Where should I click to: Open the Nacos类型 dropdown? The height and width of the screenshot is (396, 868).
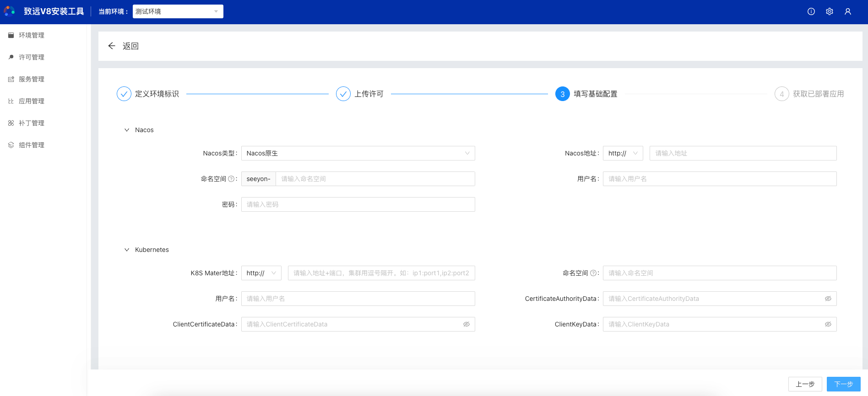pos(358,153)
